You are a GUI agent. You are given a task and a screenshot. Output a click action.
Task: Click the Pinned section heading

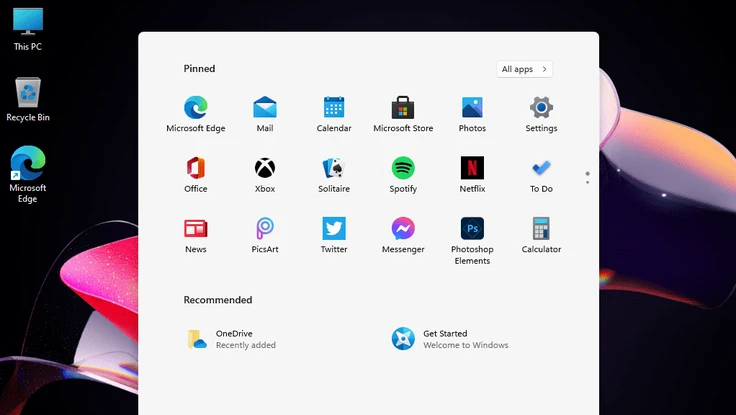click(x=199, y=69)
